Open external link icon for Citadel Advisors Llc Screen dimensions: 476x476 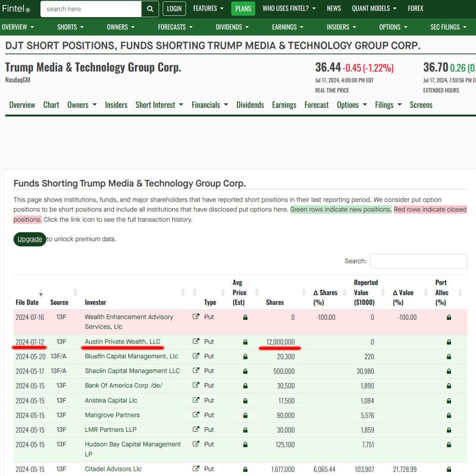[x=196, y=469]
